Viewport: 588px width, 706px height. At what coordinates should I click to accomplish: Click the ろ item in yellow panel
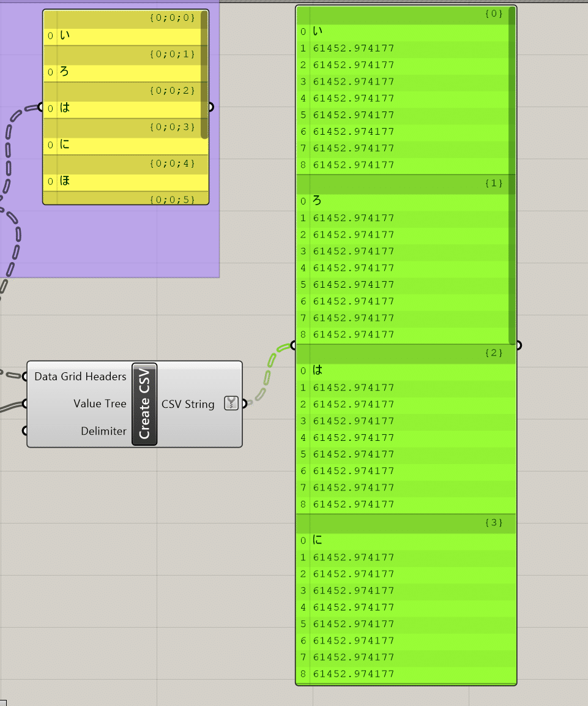pyautogui.click(x=122, y=72)
